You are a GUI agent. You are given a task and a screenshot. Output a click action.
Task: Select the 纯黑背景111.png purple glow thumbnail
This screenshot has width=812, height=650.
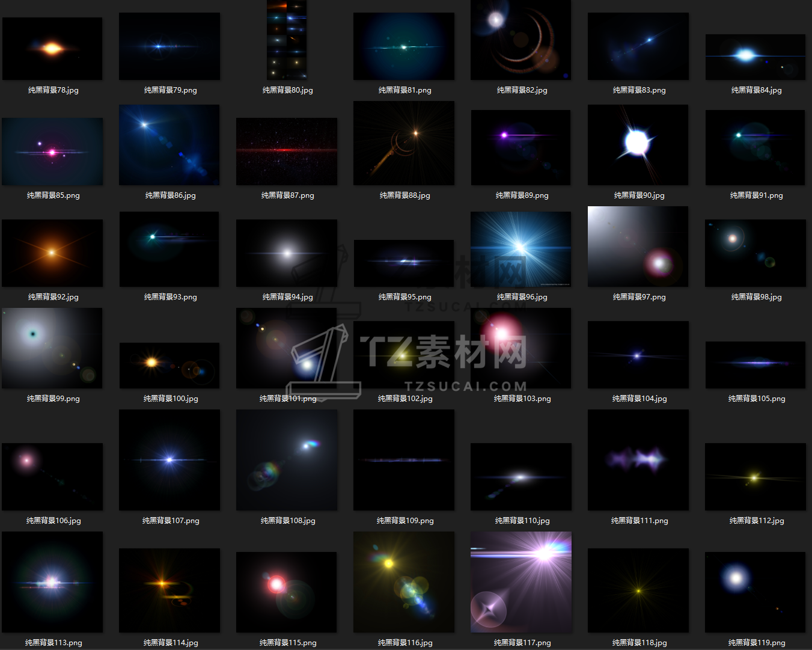click(638, 460)
